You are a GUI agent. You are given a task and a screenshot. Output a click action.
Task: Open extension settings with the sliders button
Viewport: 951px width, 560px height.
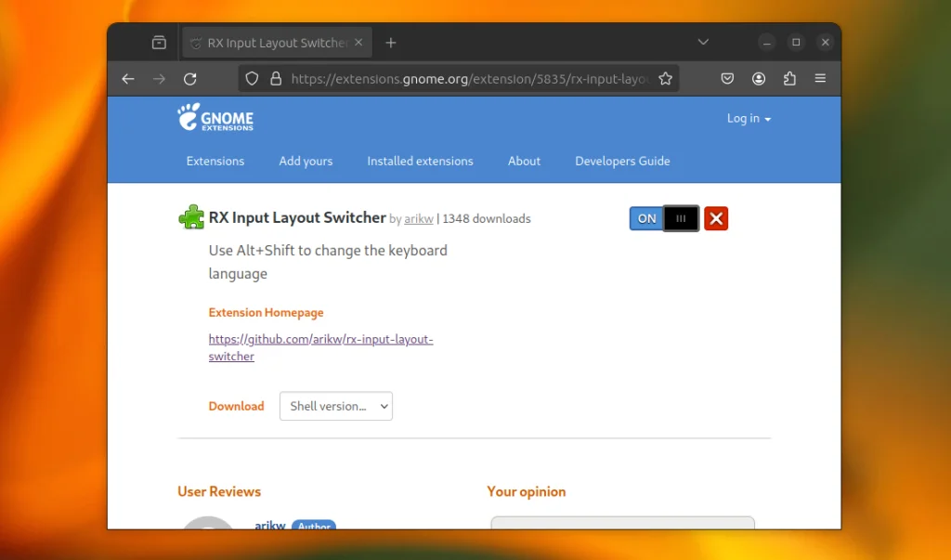click(x=681, y=218)
